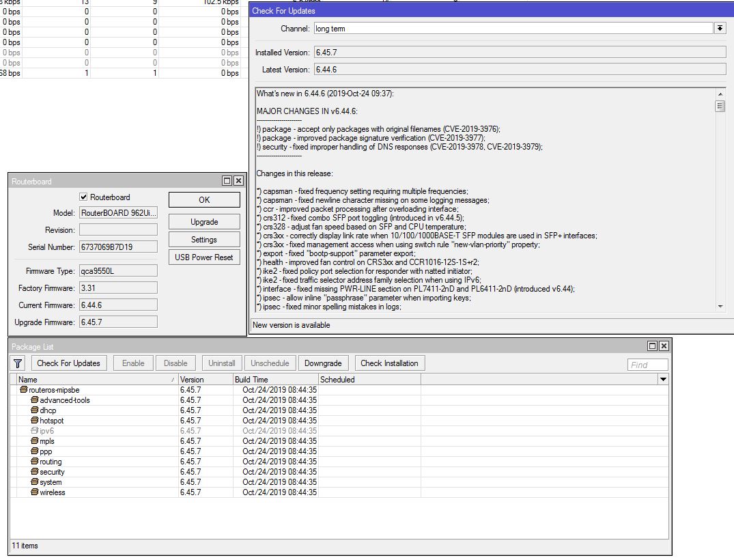The width and height of the screenshot is (734, 560).
Task: Sort by the Scheduled column header
Action: click(x=370, y=379)
